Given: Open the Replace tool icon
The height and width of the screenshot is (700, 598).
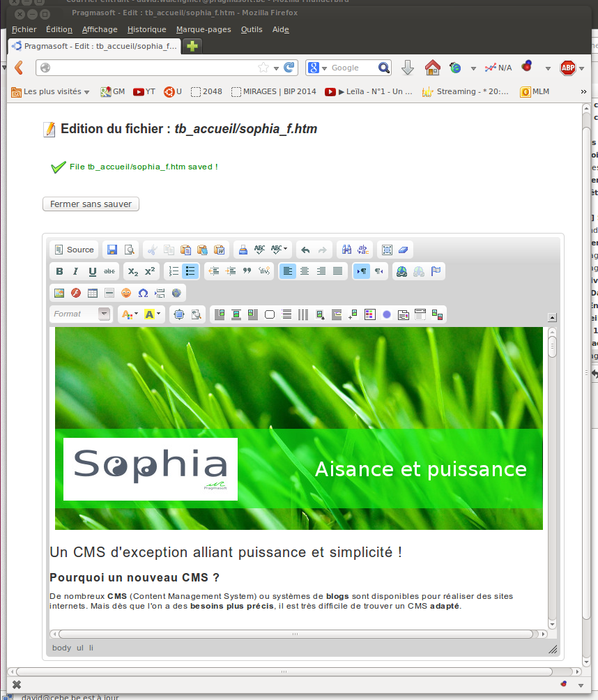Looking at the screenshot, I should click(x=363, y=250).
